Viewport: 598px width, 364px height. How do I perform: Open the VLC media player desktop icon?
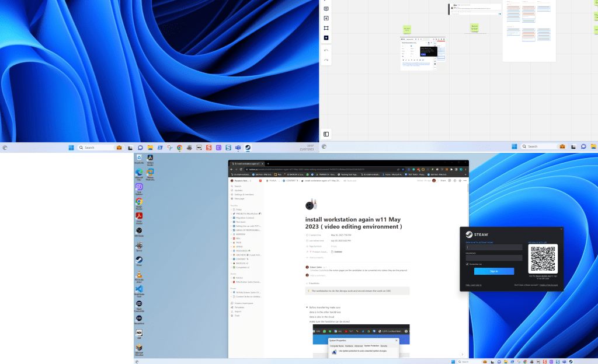click(139, 276)
